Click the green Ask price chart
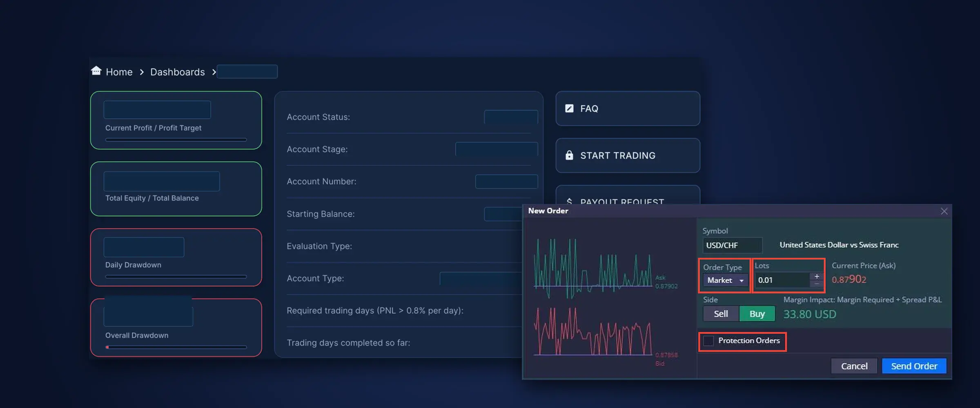Viewport: 980px width, 408px height. (x=593, y=268)
